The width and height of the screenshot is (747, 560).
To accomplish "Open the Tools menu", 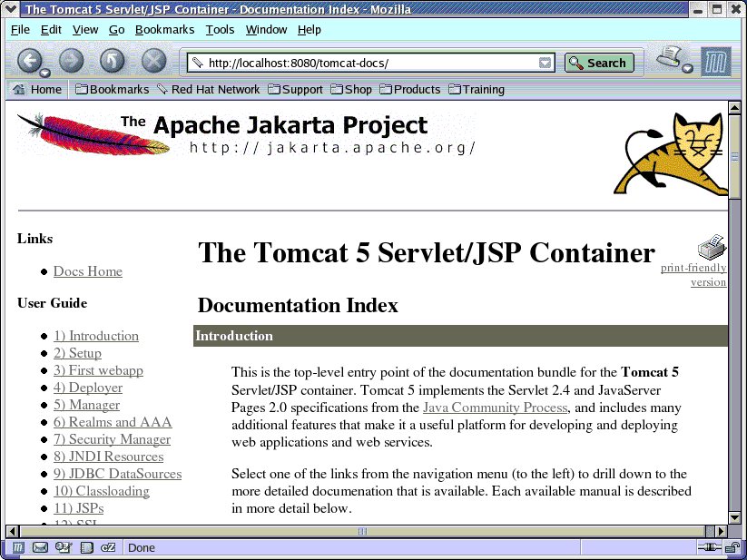I will coord(220,30).
